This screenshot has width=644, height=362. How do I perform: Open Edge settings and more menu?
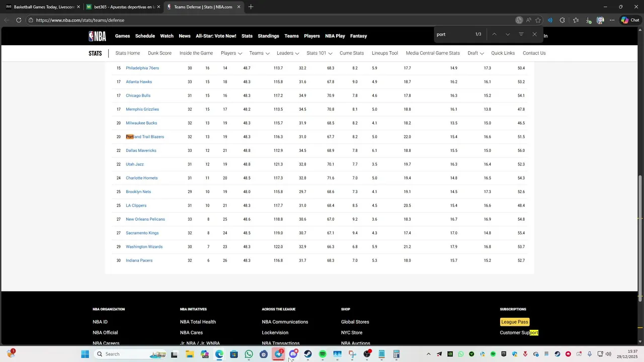coord(612,20)
